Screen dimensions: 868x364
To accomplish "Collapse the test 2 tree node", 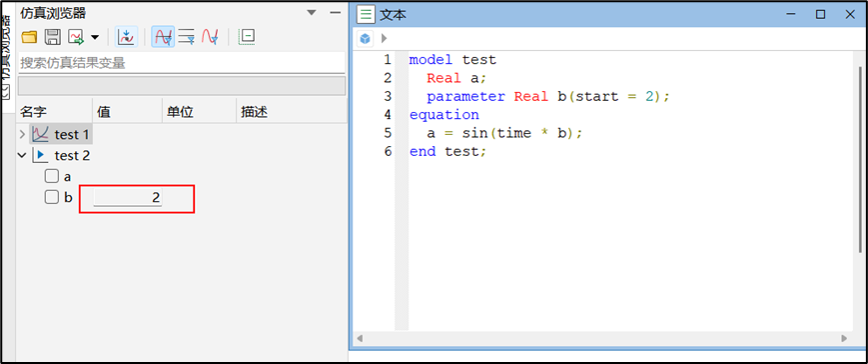I will [22, 156].
